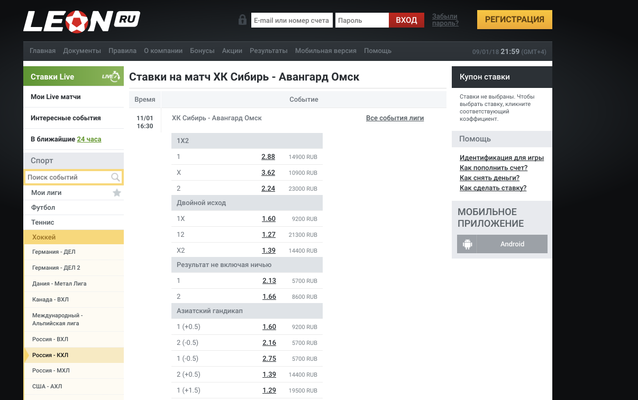Open the Результаты menu item
The image size is (638, 400).
click(x=268, y=50)
